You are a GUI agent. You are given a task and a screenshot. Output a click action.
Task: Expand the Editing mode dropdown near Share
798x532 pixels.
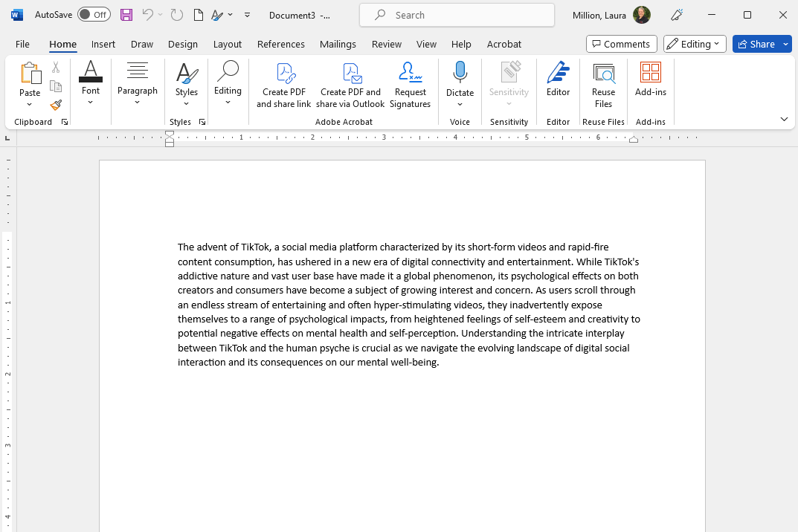[x=695, y=44]
